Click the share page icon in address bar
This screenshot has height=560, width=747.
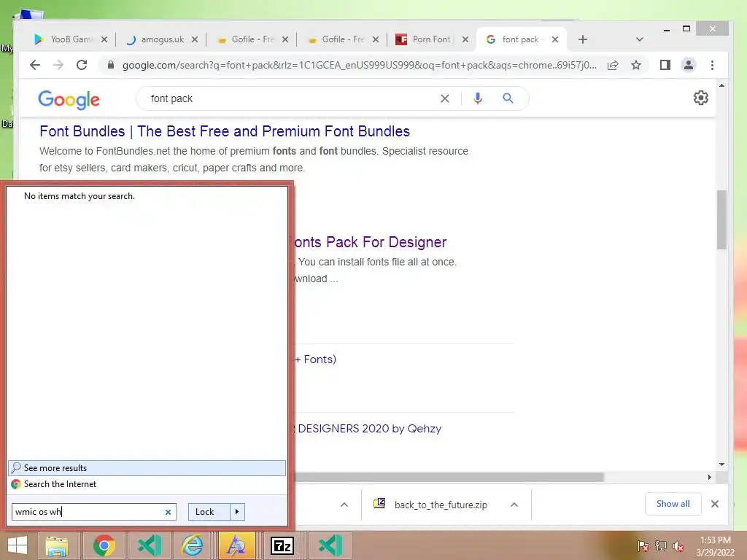pos(613,65)
